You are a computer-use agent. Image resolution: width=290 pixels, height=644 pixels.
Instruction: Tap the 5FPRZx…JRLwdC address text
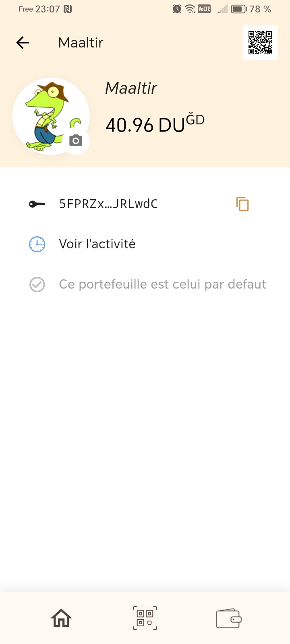[x=108, y=204]
